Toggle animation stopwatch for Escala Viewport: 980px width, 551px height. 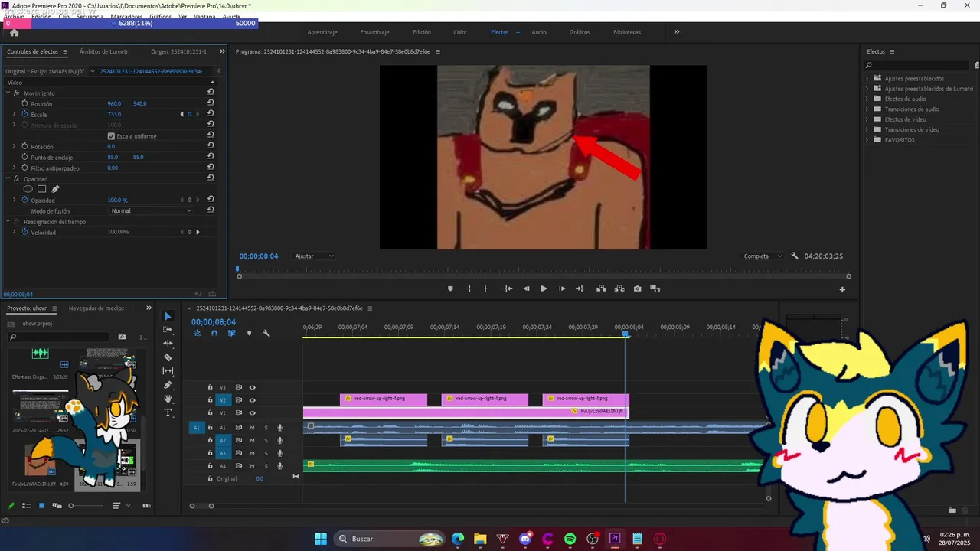[x=24, y=114]
